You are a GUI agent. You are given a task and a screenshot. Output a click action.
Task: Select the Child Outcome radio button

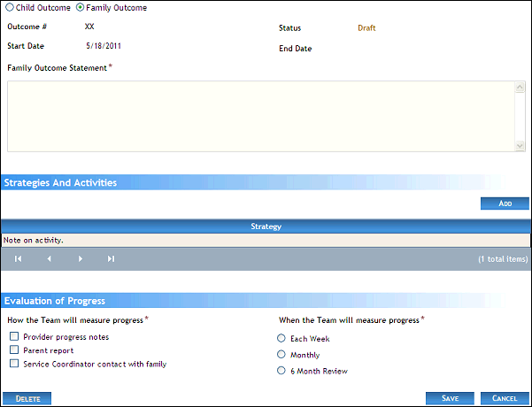(10, 8)
